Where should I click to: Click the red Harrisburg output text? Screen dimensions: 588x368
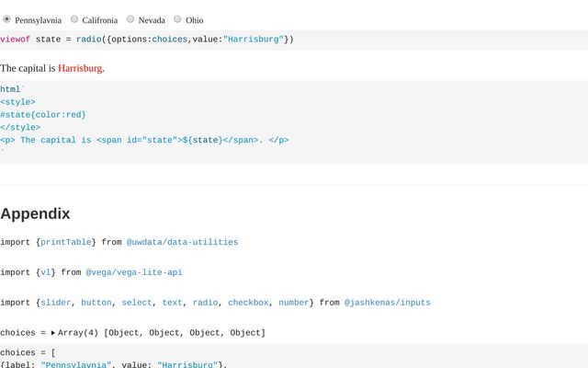(80, 68)
